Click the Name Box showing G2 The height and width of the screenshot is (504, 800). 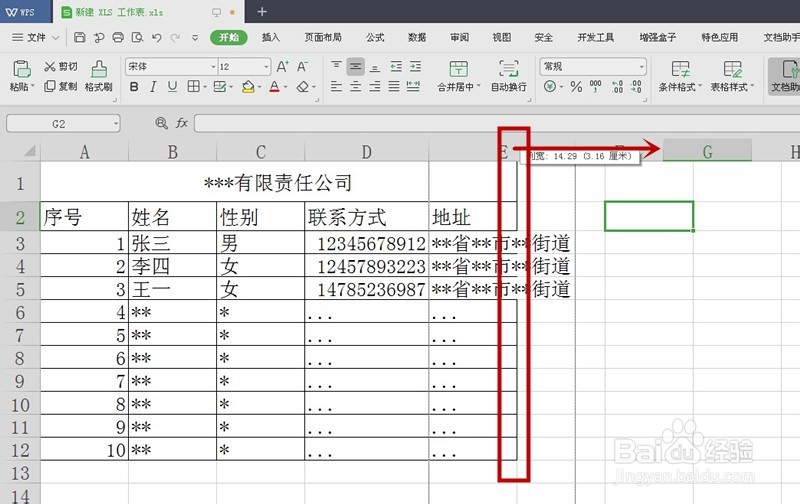tap(63, 123)
